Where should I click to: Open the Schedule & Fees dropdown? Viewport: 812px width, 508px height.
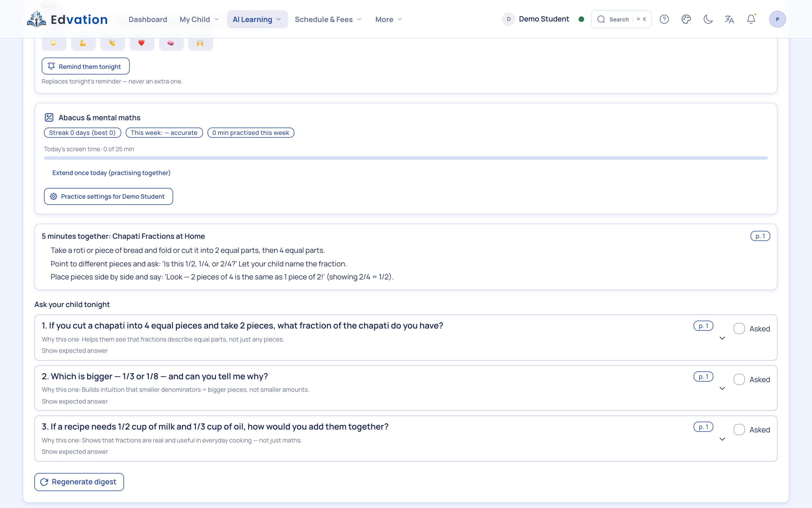click(328, 19)
